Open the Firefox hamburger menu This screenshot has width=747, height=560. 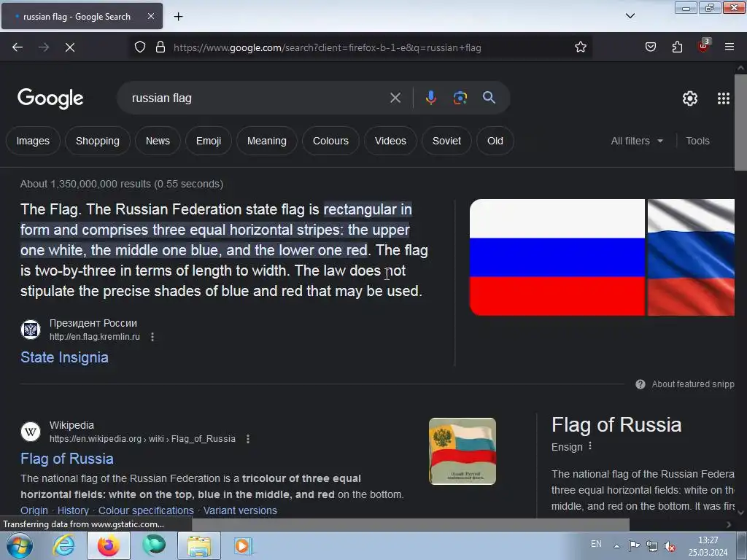pyautogui.click(x=729, y=47)
